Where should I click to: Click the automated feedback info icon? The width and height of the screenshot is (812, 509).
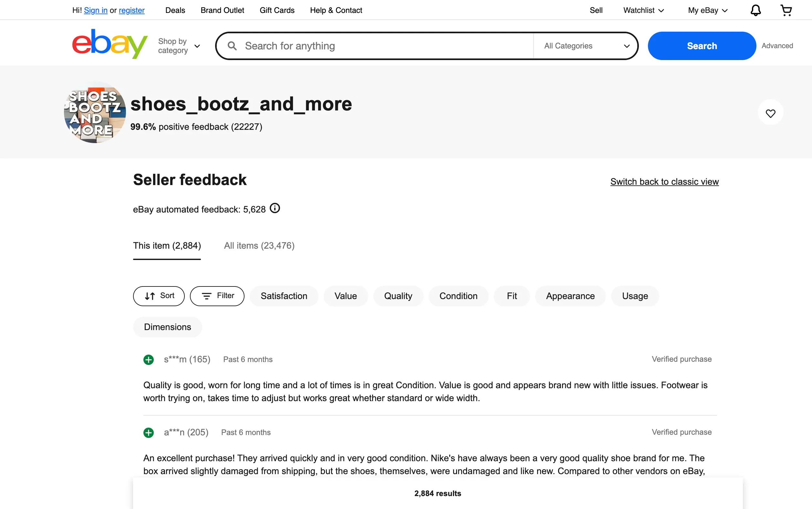[275, 208]
